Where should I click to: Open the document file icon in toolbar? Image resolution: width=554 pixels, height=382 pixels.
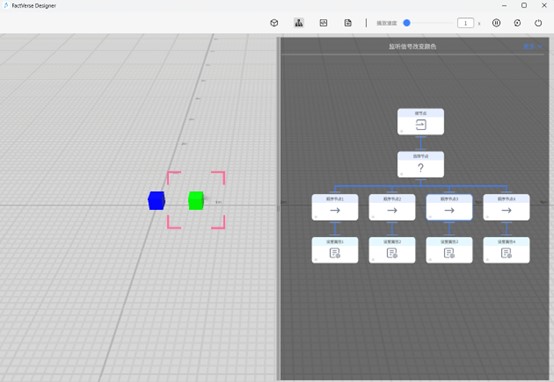(x=348, y=23)
